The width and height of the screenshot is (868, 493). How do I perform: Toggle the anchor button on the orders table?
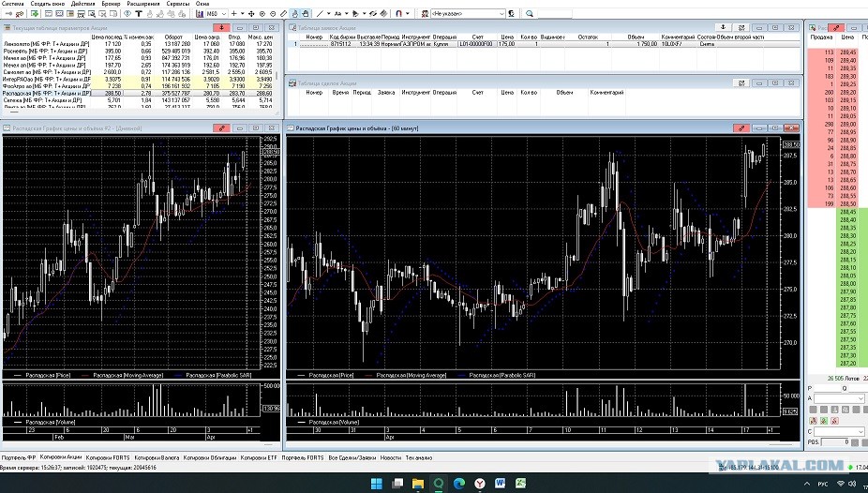point(724,28)
